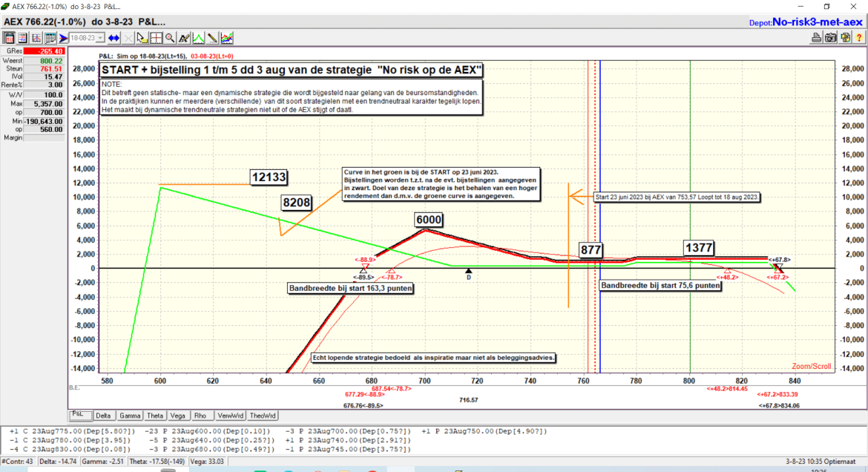
Task: Click the GRes value -265.40
Action: pyautogui.click(x=44, y=51)
